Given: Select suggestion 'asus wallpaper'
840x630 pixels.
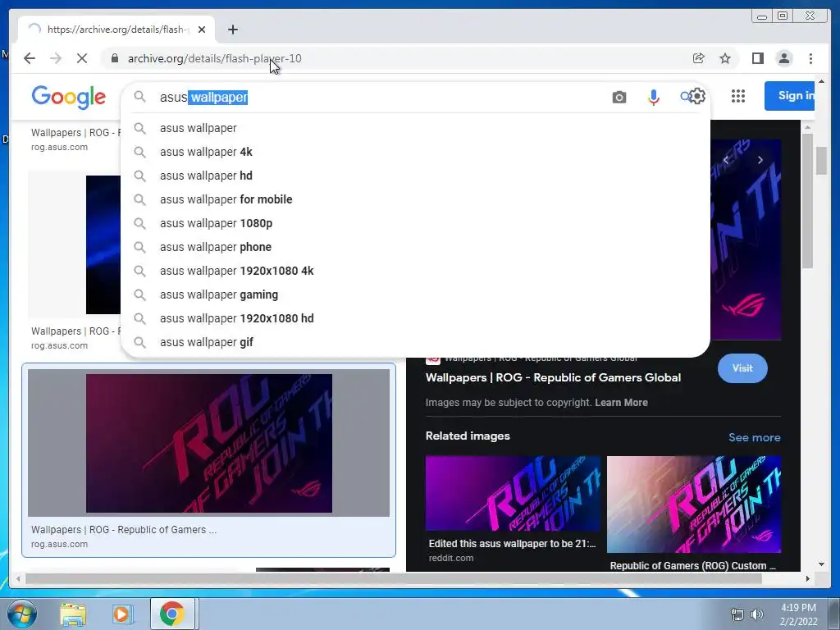Looking at the screenshot, I should (415, 128).
